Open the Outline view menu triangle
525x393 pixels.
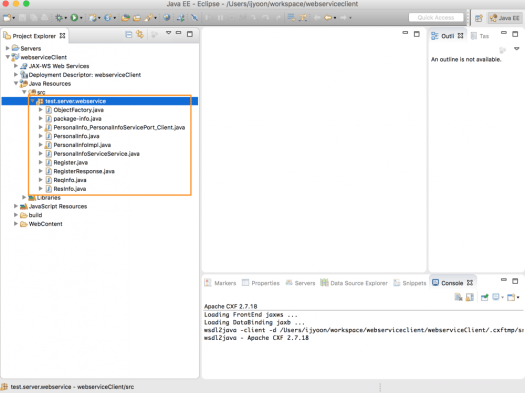[516, 49]
